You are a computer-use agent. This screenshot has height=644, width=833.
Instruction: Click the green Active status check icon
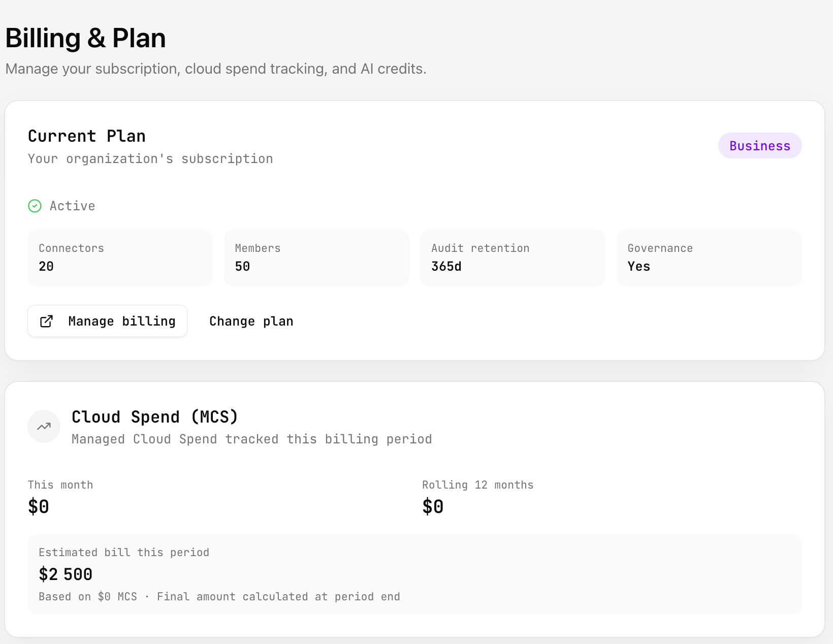[35, 206]
